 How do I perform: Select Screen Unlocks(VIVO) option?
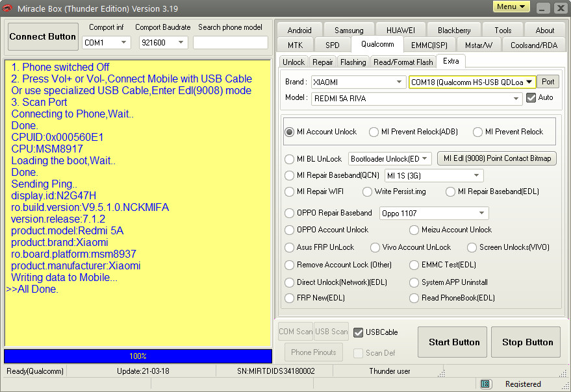click(x=509, y=247)
